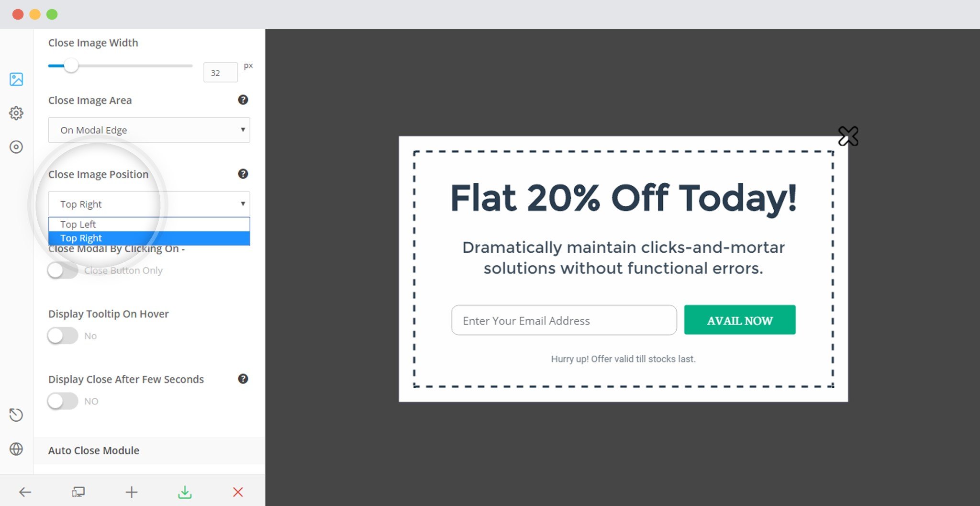
Task: Enable Display Tooltip On Hover
Action: point(63,336)
